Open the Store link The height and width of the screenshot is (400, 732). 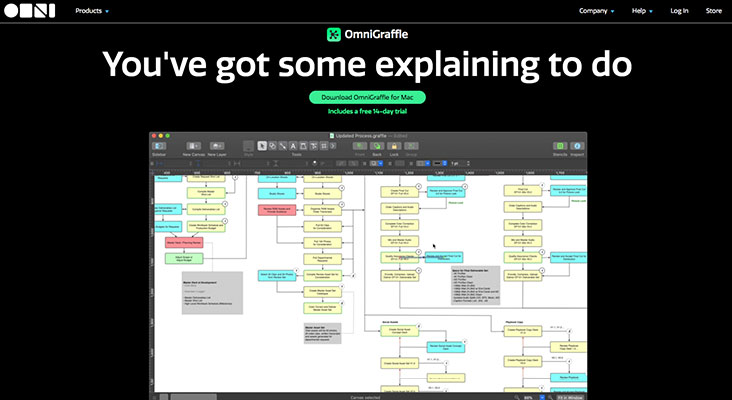714,11
